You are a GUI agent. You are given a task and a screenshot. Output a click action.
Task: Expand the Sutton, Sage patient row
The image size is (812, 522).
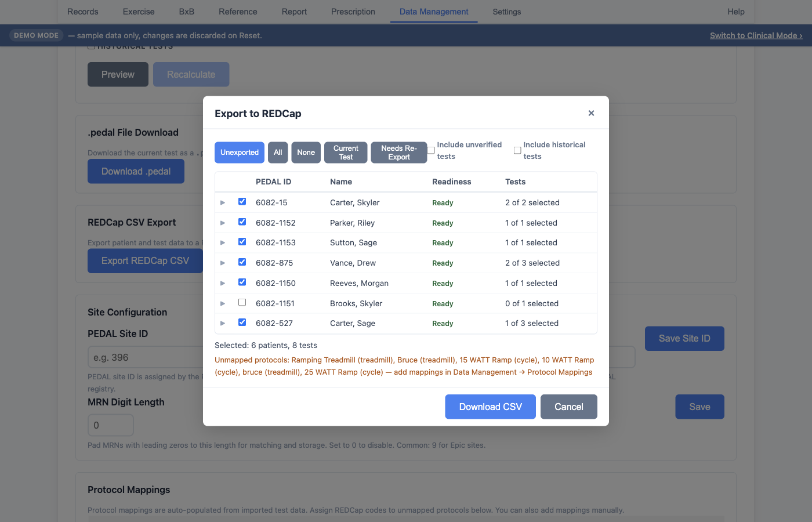point(223,242)
